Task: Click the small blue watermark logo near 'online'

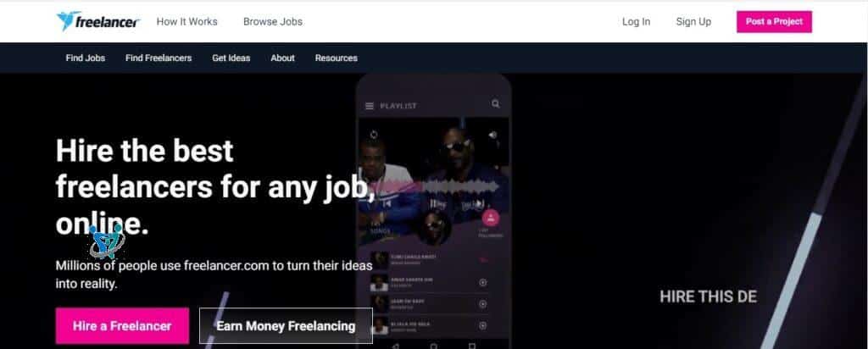Action: (x=107, y=241)
